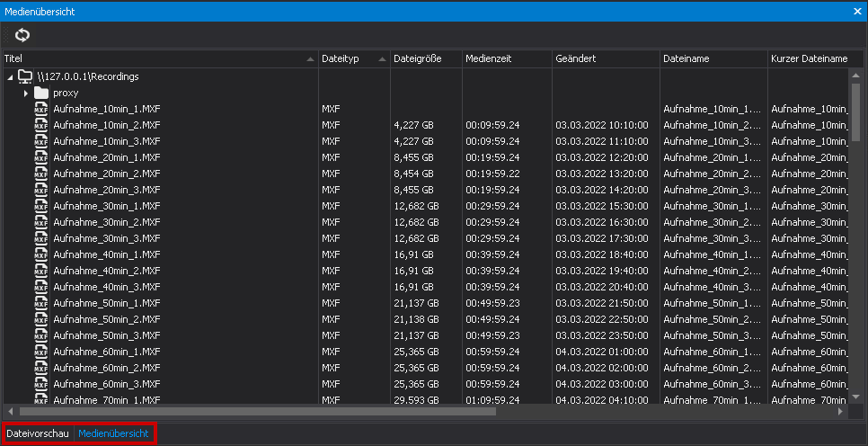
Task: Click MXF icon of Aufnahme_40min_2.MXF
Action: (41, 271)
